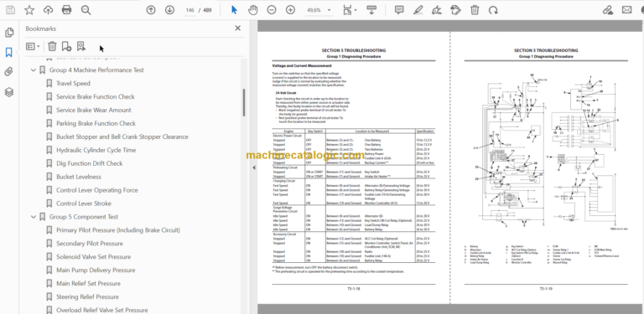Click the find current bookmark icon
Image resolution: width=644 pixels, height=314 pixels.
(x=80, y=46)
